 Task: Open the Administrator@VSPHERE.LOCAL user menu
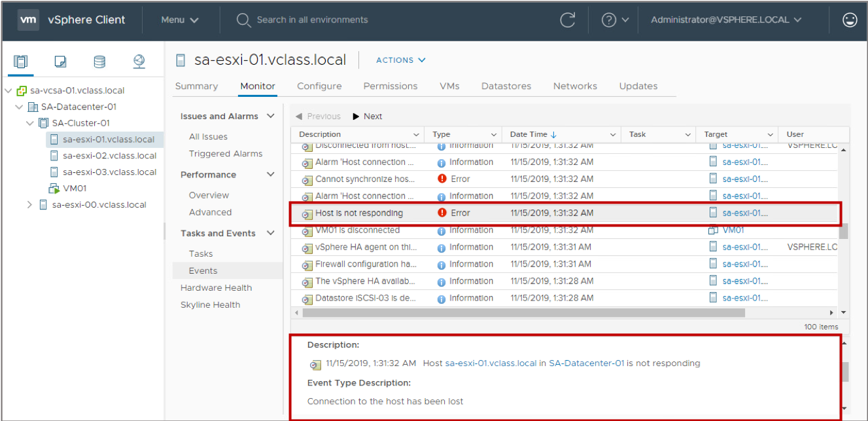pos(726,20)
